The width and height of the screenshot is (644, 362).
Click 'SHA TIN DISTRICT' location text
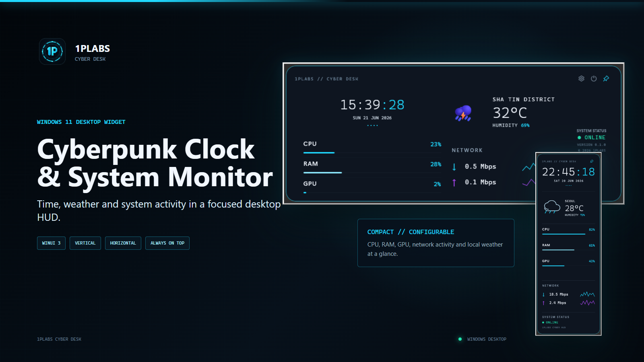[524, 99]
